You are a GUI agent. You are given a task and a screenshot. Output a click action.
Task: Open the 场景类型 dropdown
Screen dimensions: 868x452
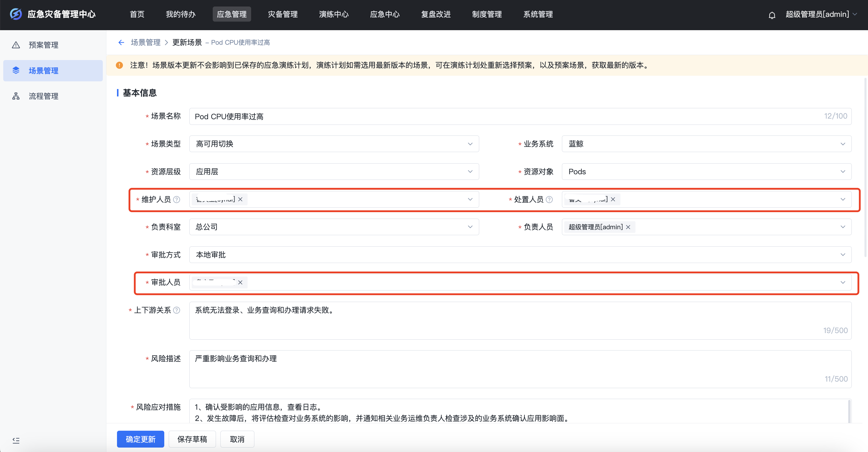(334, 144)
